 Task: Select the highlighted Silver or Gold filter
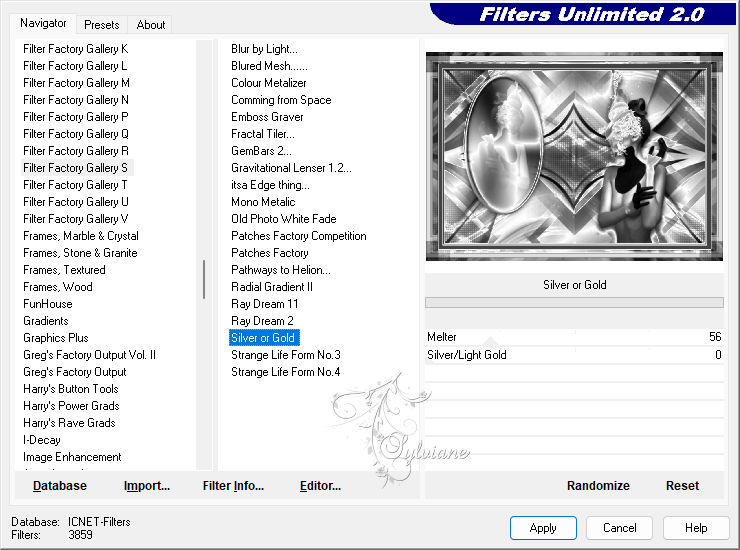coord(264,338)
